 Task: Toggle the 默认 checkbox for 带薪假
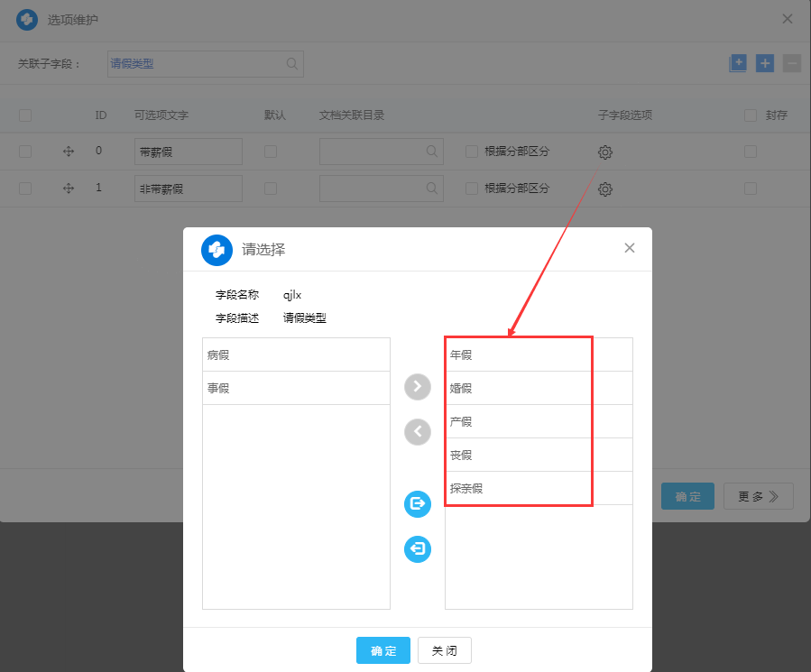(271, 152)
